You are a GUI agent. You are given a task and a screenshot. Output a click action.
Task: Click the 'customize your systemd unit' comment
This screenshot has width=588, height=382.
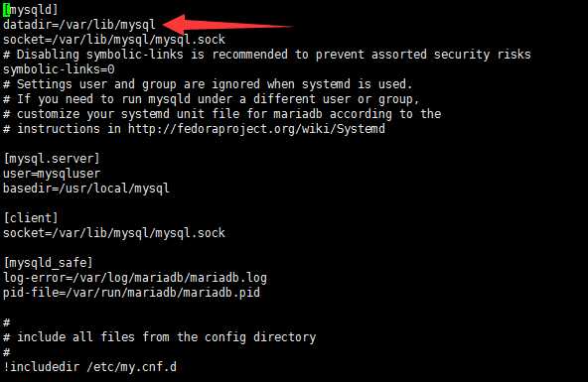[222, 114]
